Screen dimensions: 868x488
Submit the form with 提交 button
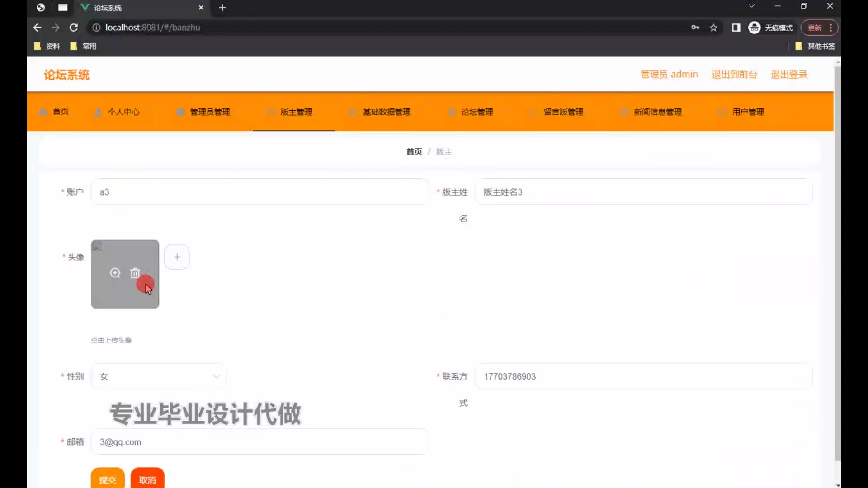tap(108, 479)
